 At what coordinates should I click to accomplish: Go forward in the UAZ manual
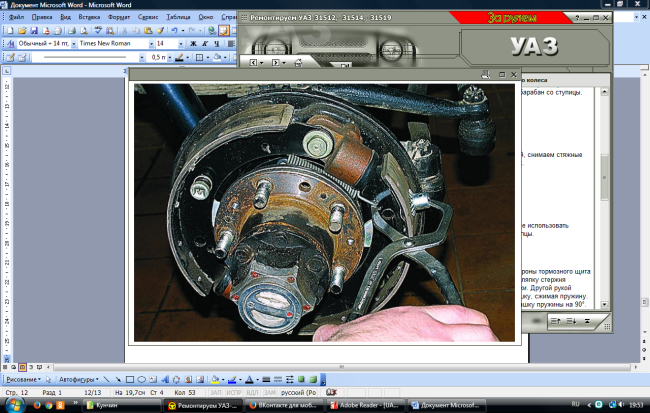(276, 63)
